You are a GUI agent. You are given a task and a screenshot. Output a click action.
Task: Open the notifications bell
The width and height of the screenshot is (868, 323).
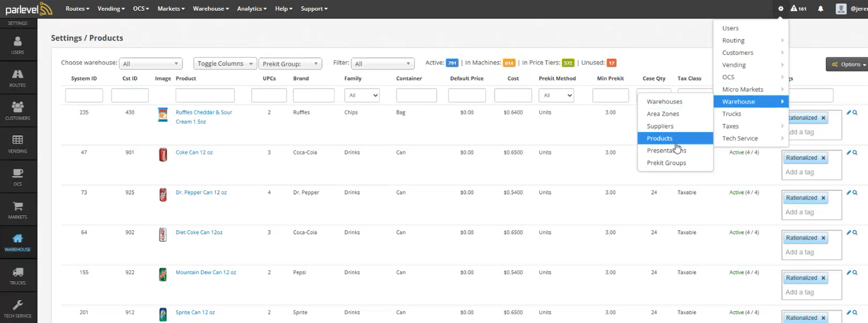[821, 9]
